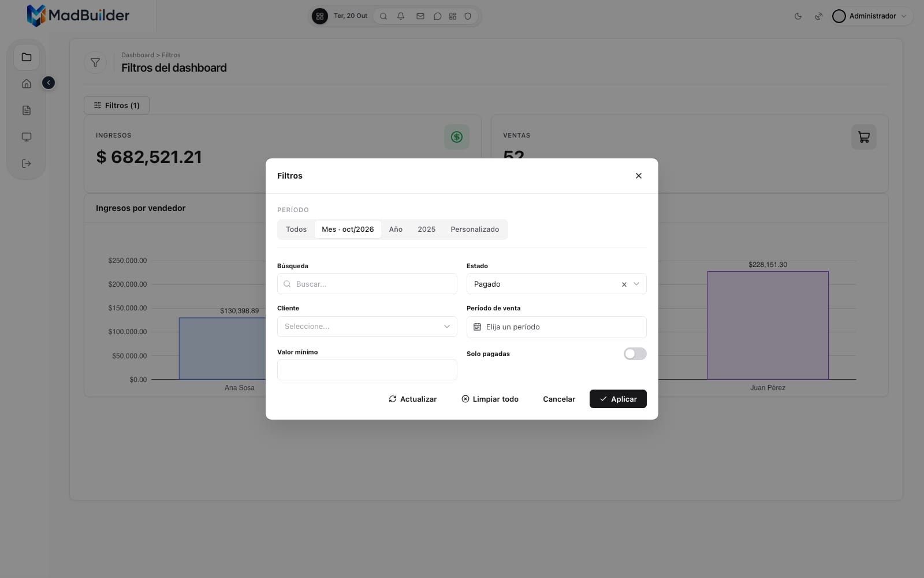Clear the Pagado selection with the x

tap(624, 284)
